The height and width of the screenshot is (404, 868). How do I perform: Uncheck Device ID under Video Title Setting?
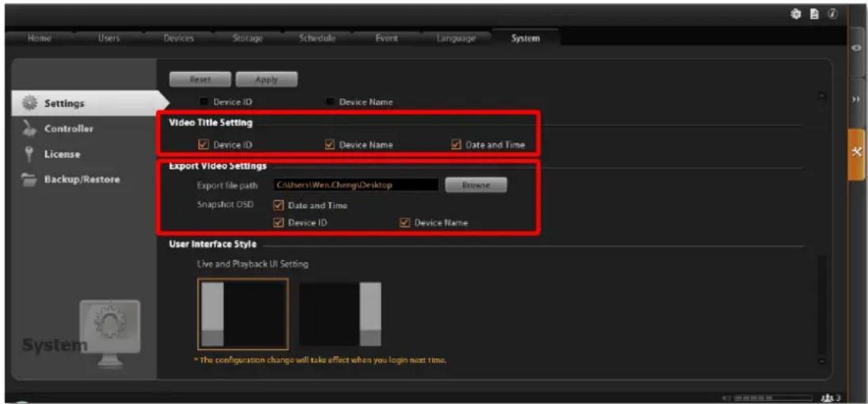(204, 145)
